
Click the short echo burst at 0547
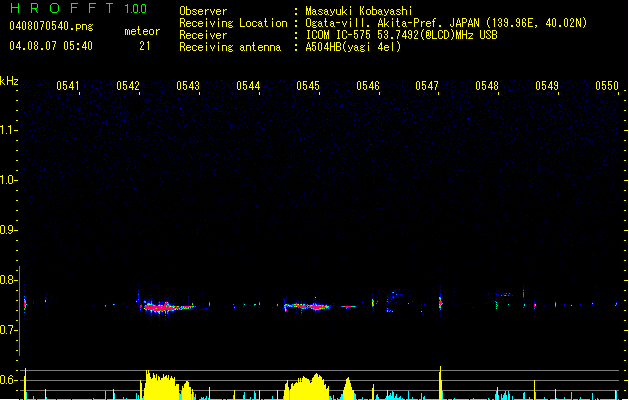coord(440,303)
